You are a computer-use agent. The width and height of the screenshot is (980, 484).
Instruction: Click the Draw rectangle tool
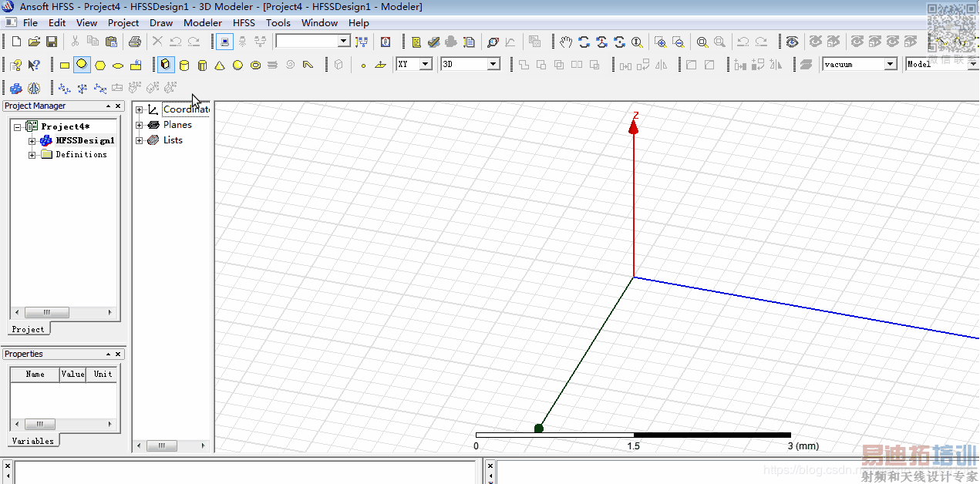click(65, 66)
